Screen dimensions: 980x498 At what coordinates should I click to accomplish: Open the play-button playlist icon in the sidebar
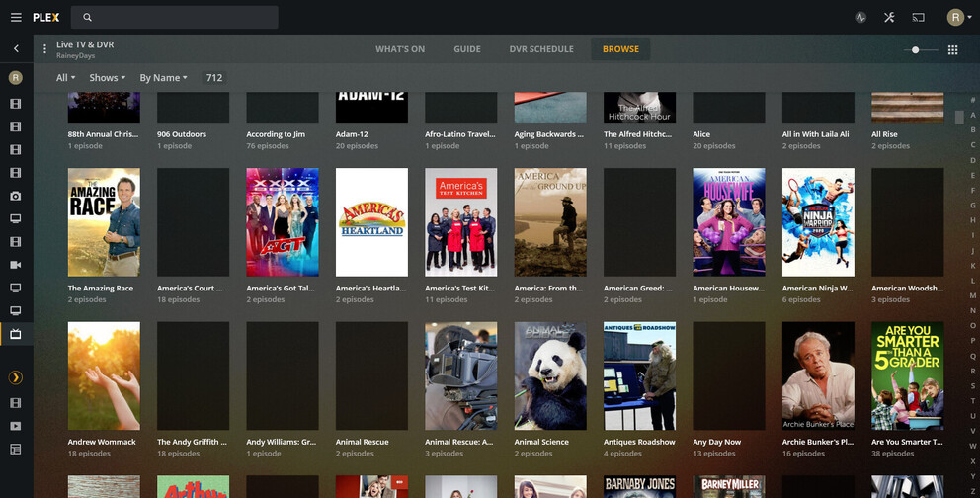coord(16,426)
